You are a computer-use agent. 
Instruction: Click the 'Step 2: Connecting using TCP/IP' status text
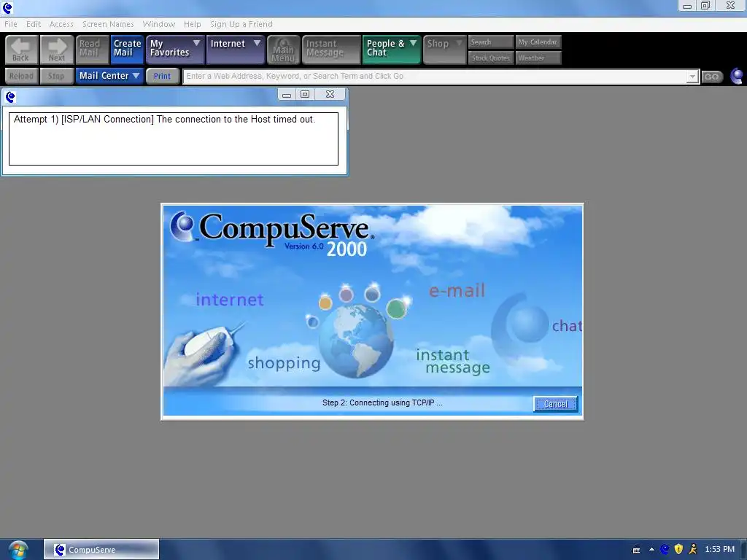point(382,402)
